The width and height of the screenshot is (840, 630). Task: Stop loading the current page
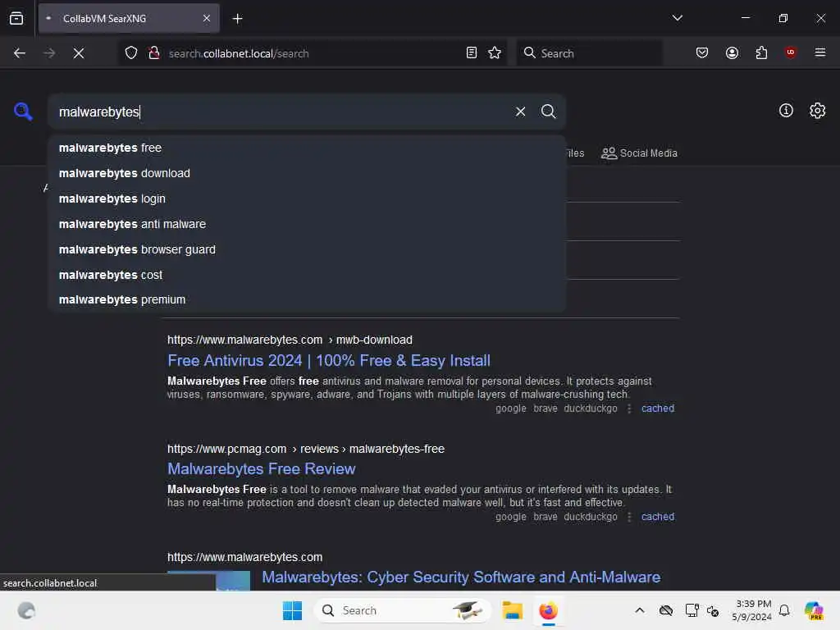79,53
